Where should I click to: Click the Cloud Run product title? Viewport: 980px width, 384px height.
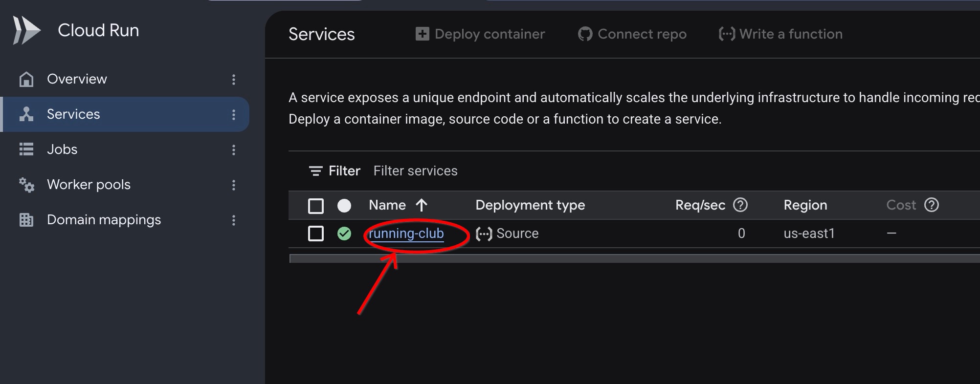click(98, 30)
